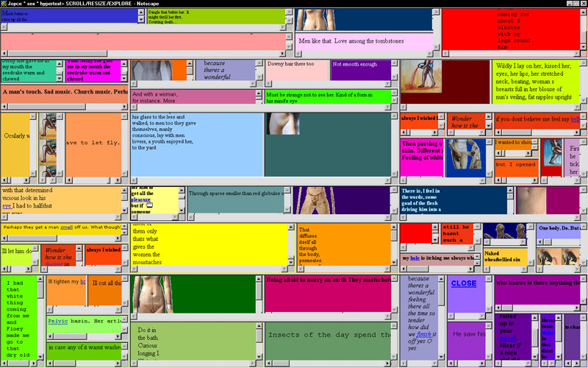Click the Netscape window title bar icon
Screen dimensions: 588x368
(x=4, y=4)
